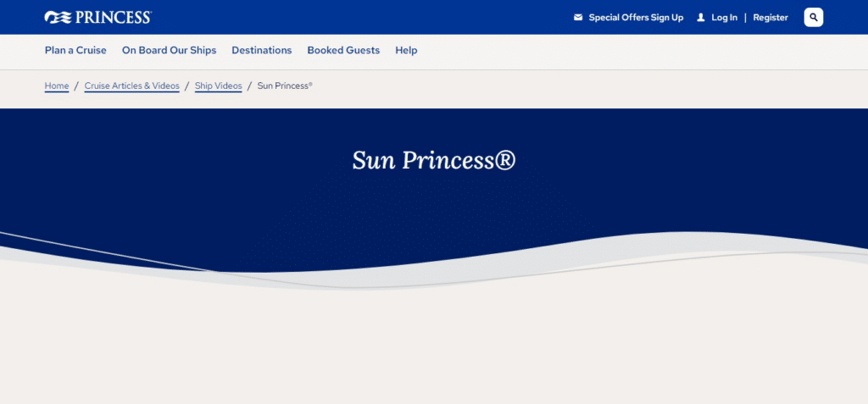868x404 pixels.
Task: Go to Home breadcrumb link
Action: [57, 86]
